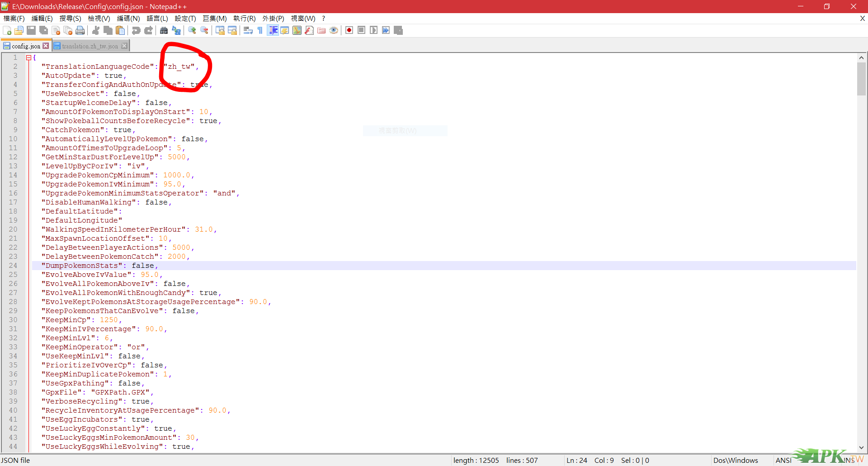Click the Cut toolbar icon
The height and width of the screenshot is (466, 868).
tap(96, 30)
